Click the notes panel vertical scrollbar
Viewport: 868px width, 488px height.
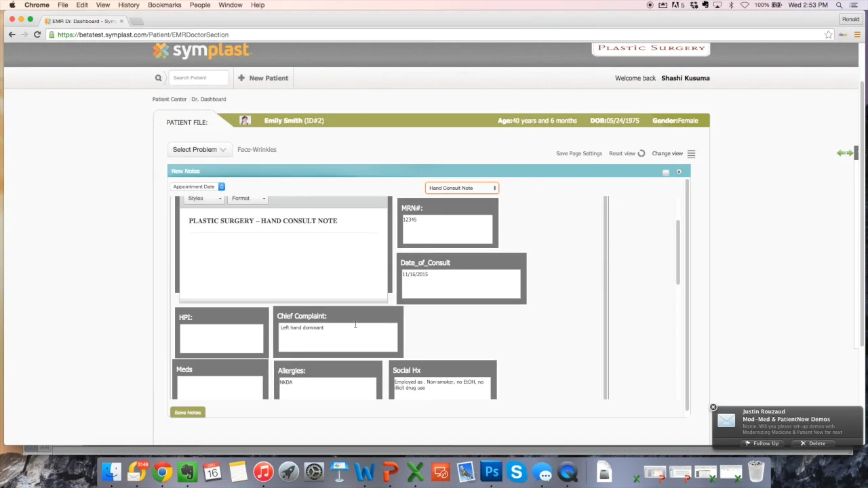click(x=677, y=252)
